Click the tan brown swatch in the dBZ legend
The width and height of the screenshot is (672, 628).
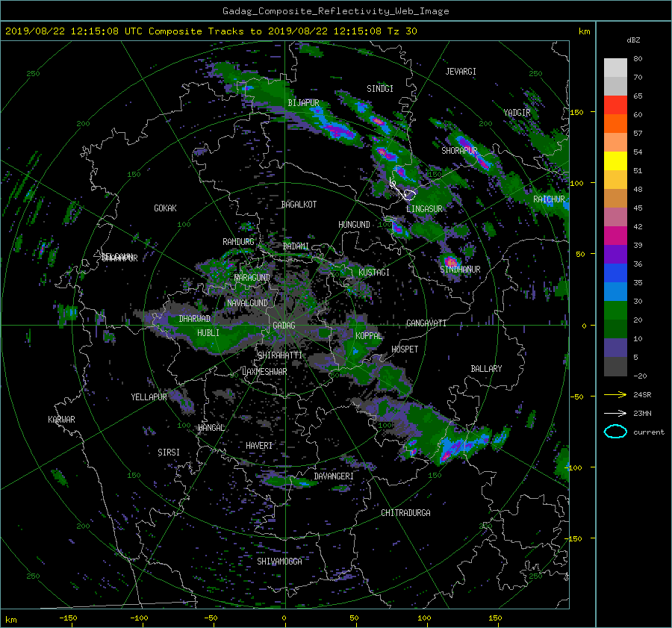[x=615, y=199]
